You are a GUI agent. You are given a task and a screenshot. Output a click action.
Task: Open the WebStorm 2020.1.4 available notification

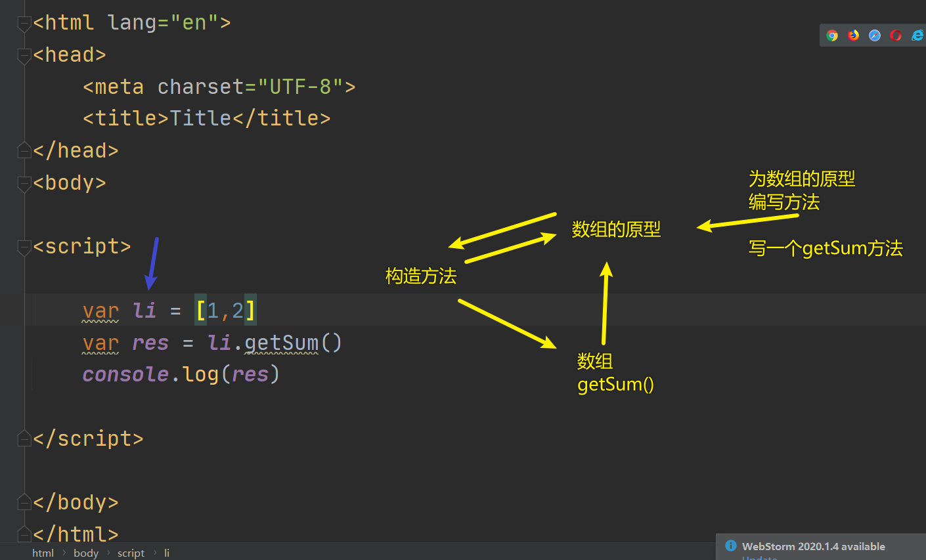coord(814,546)
